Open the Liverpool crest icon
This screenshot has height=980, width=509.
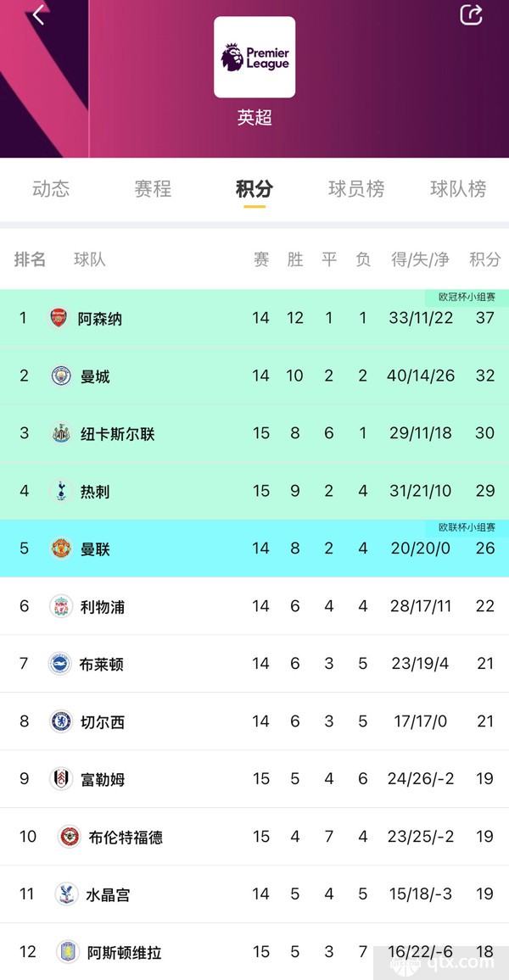[x=60, y=606]
